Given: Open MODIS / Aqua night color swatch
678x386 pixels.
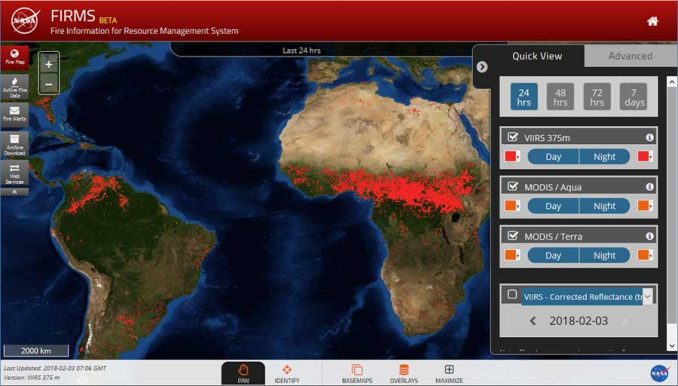Looking at the screenshot, I should [645, 206].
